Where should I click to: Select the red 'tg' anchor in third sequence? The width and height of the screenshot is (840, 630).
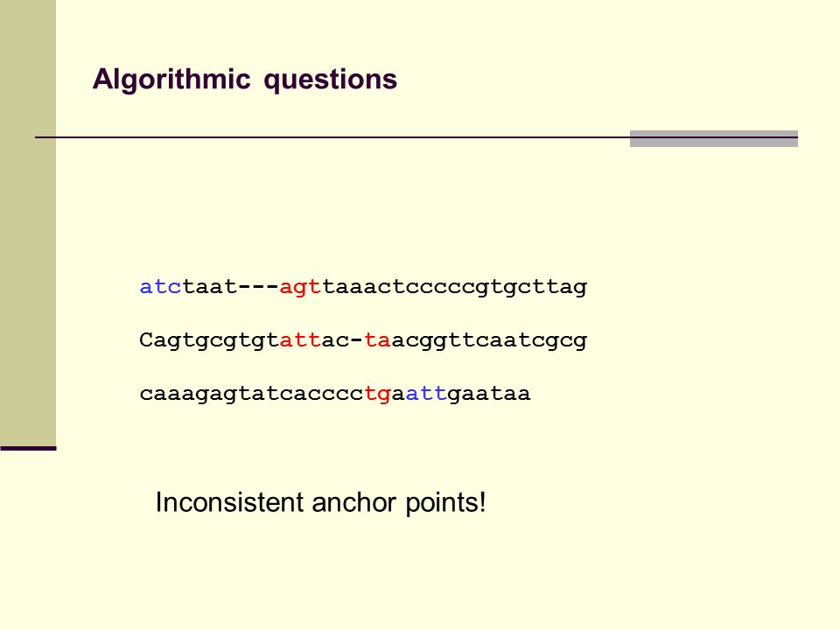click(378, 395)
